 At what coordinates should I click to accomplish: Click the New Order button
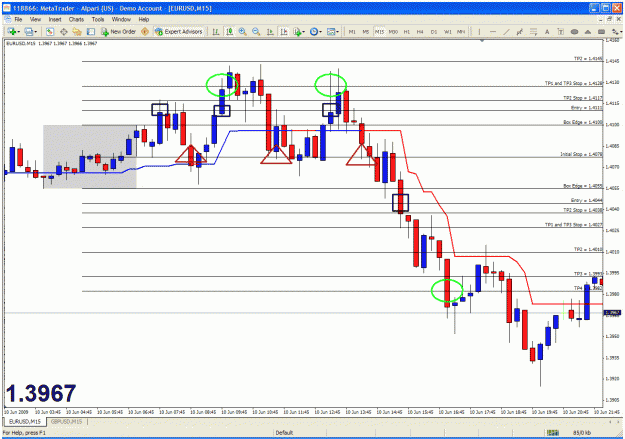[x=118, y=31]
